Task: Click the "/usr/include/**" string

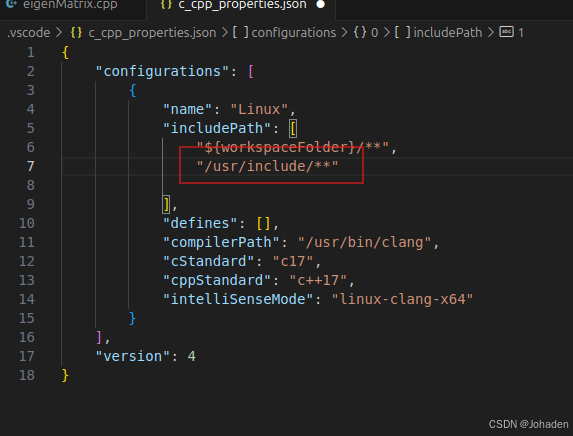Action: point(267,166)
